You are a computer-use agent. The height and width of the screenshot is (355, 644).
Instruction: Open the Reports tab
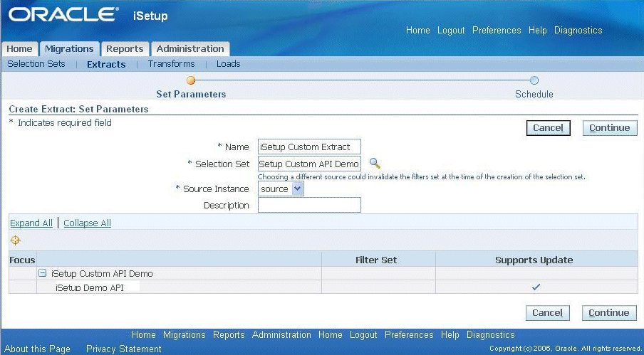point(125,49)
